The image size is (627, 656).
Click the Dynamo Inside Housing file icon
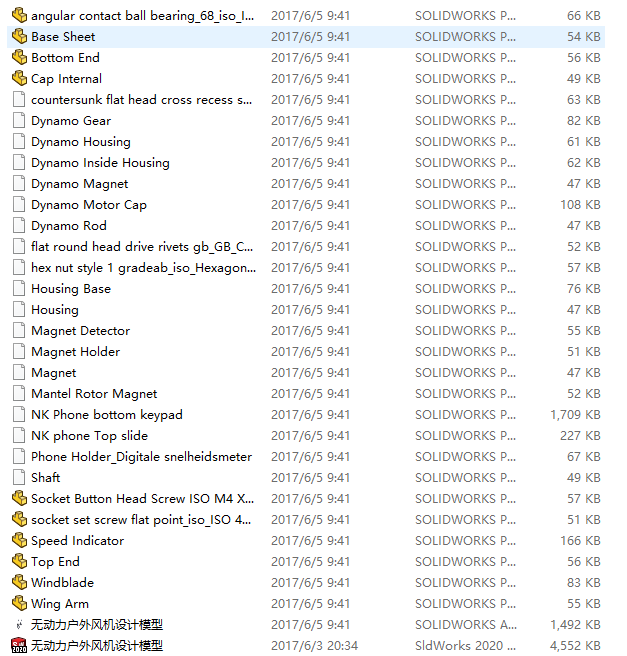19,162
